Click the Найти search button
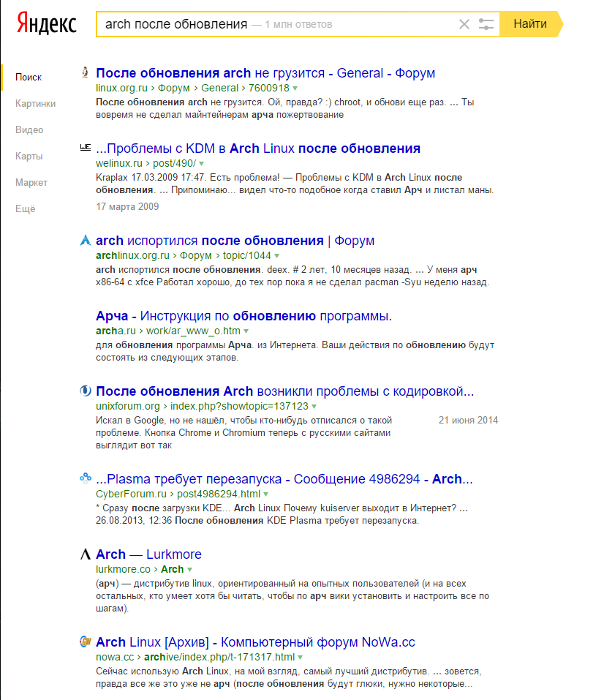 pyautogui.click(x=530, y=23)
